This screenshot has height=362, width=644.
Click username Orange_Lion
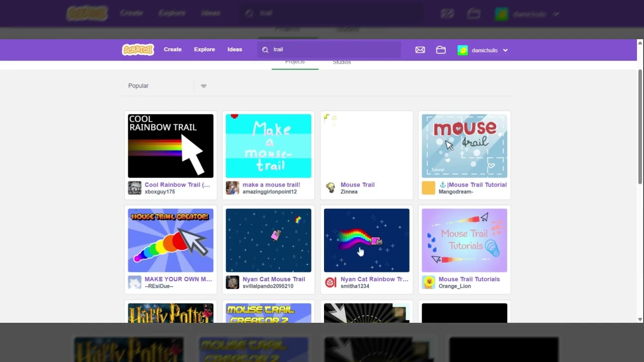455,286
